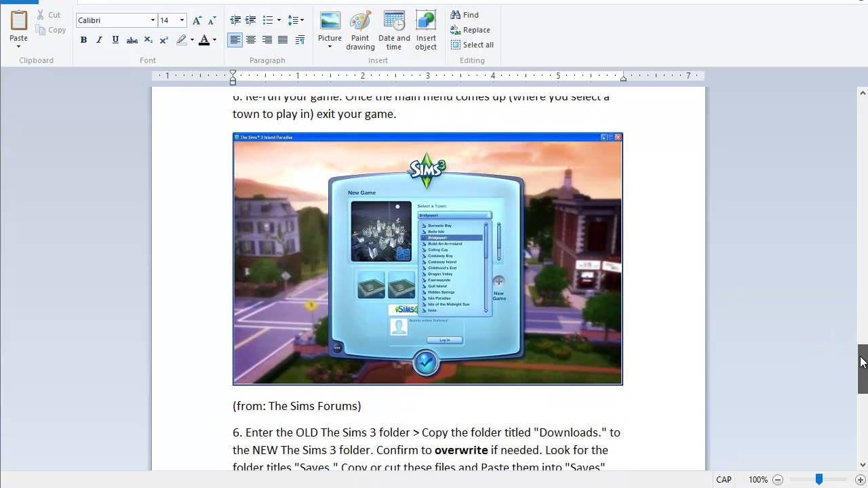Click the Decrease indent icon
The height and width of the screenshot is (488, 868).
[x=235, y=20]
